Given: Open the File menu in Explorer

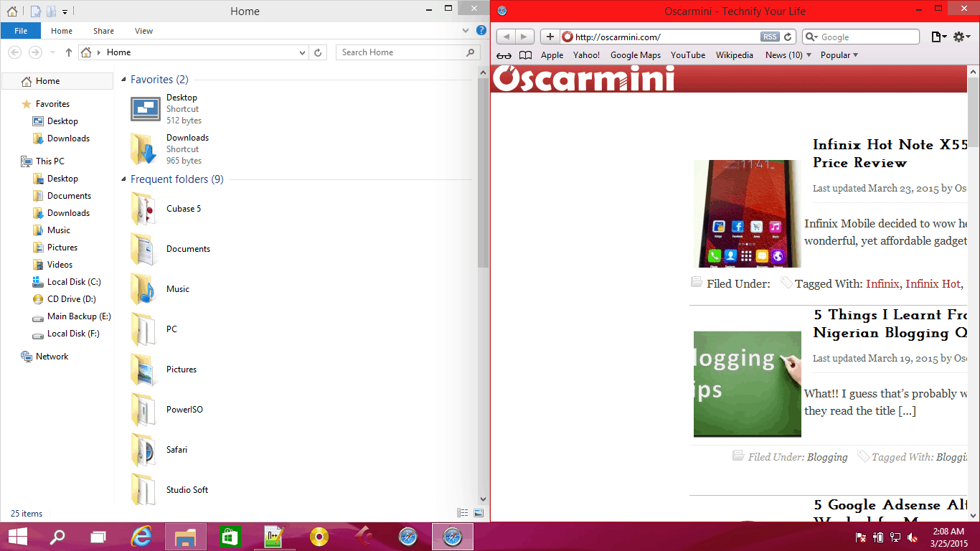Looking at the screenshot, I should [x=21, y=31].
